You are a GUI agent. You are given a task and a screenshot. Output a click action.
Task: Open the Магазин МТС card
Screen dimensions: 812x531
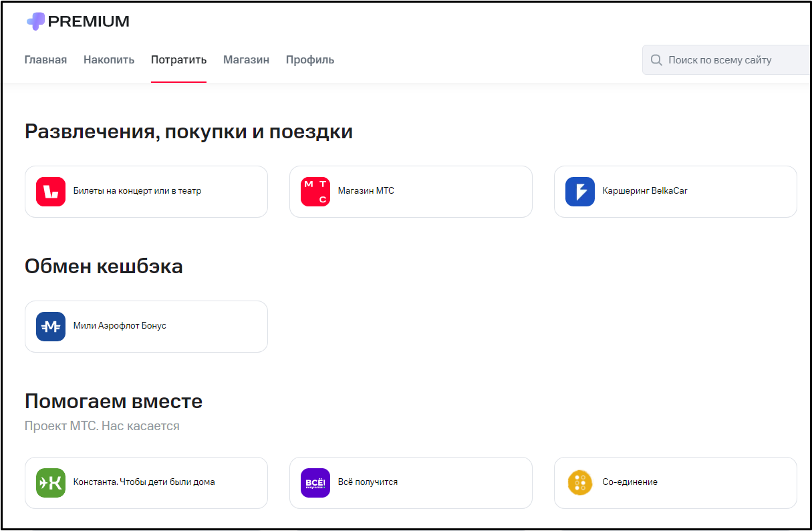coord(411,192)
